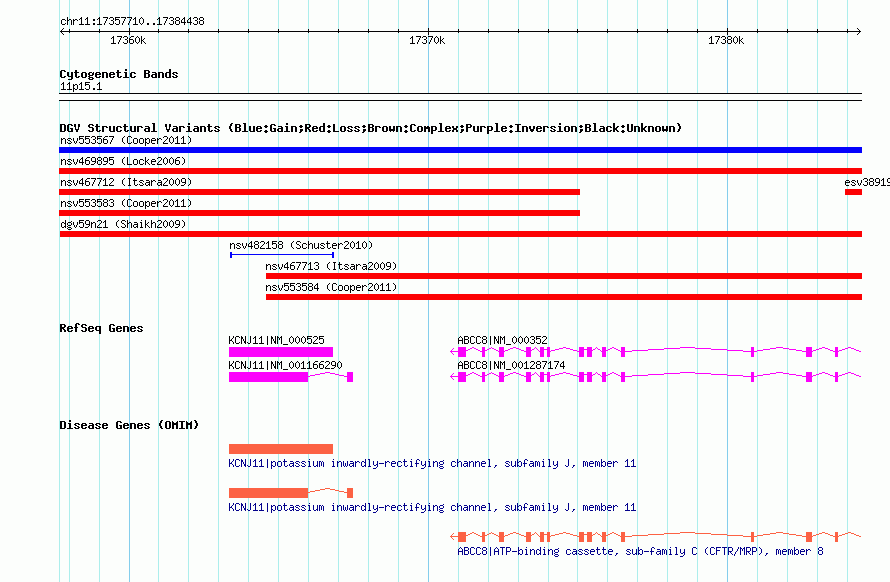Select the second OMIM KCNJ11 spliced glyph
The height and width of the screenshot is (582, 890).
[291, 493]
